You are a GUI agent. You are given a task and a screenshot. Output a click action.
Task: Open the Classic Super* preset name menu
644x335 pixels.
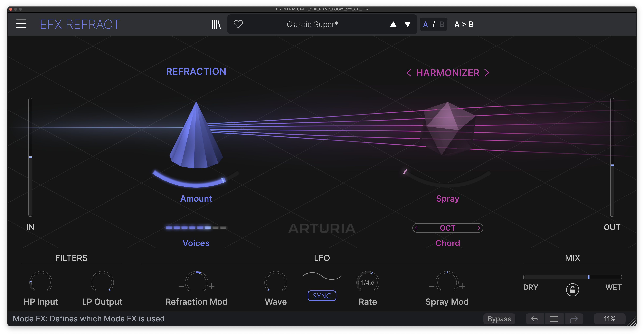point(312,24)
